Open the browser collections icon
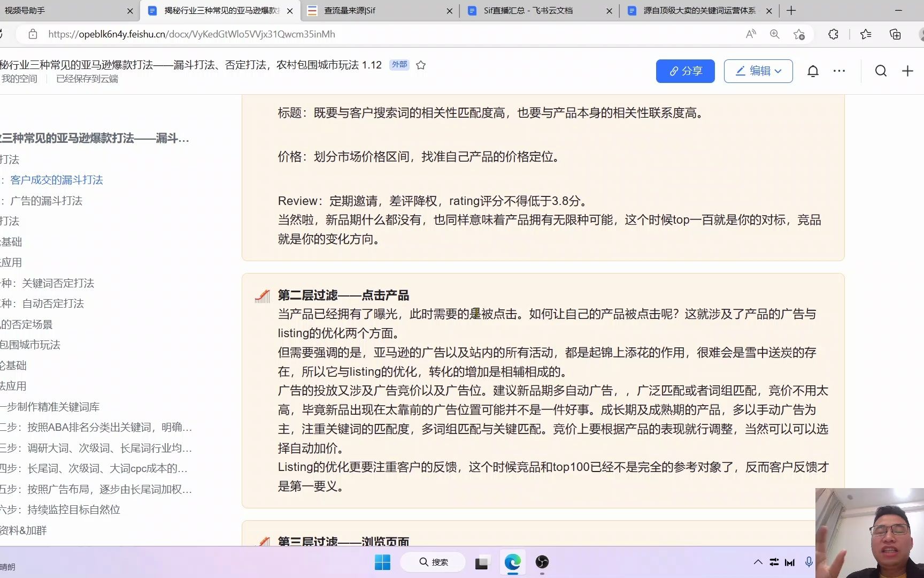Viewport: 924px width, 578px height. 895,34
